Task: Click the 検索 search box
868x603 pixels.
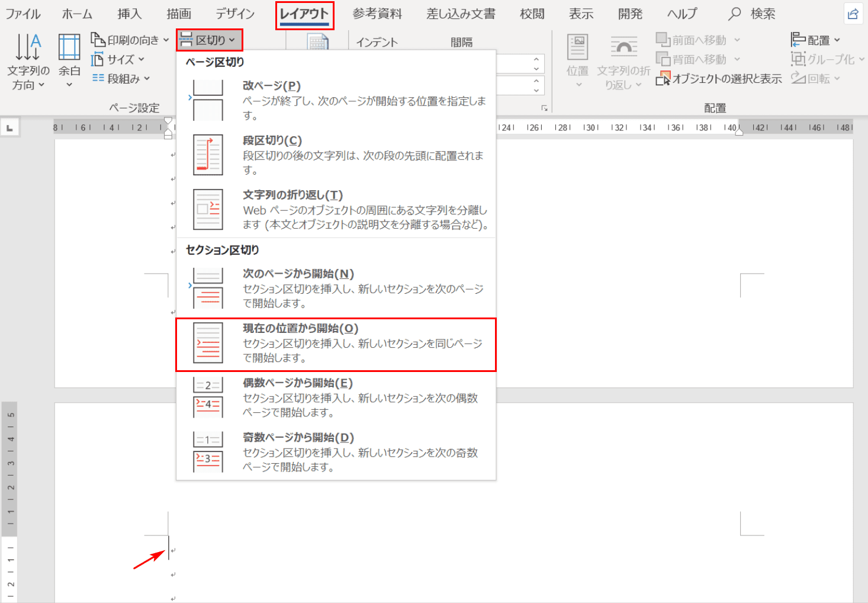Action: [x=752, y=14]
